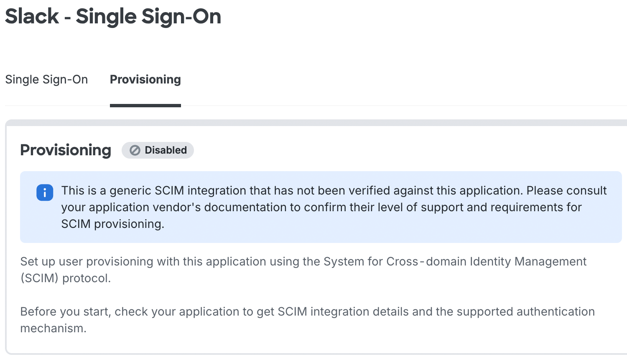The height and width of the screenshot is (364, 627).
Task: Click the Slack - Single Sign-On heading
Action: 113,17
